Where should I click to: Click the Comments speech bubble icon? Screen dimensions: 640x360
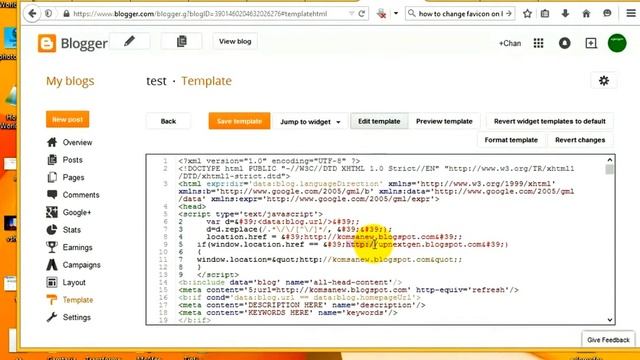coord(52,195)
